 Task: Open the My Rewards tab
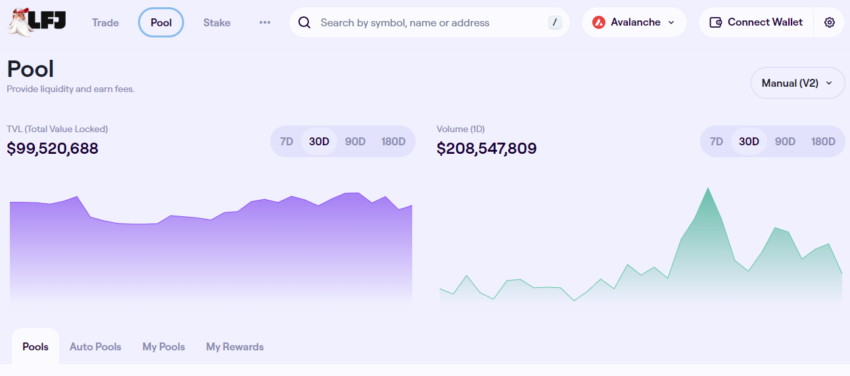pyautogui.click(x=235, y=347)
